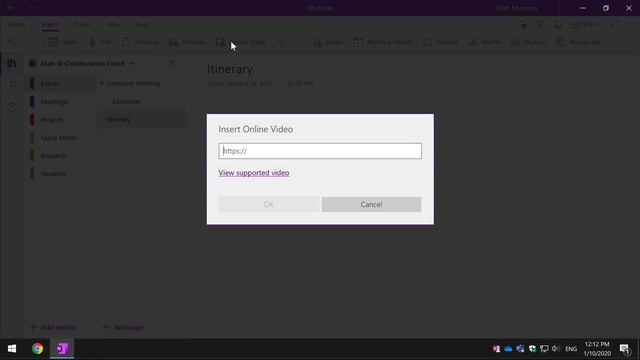Click the OneNote taskbar icon
Viewport: 640px width, 360px height.
click(62, 349)
